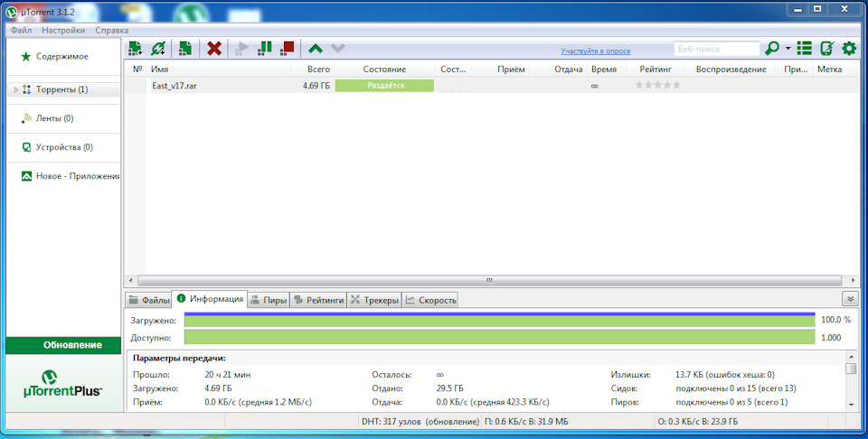The height and width of the screenshot is (439, 868).
Task: Remove the selected torrent with red X
Action: click(x=214, y=49)
